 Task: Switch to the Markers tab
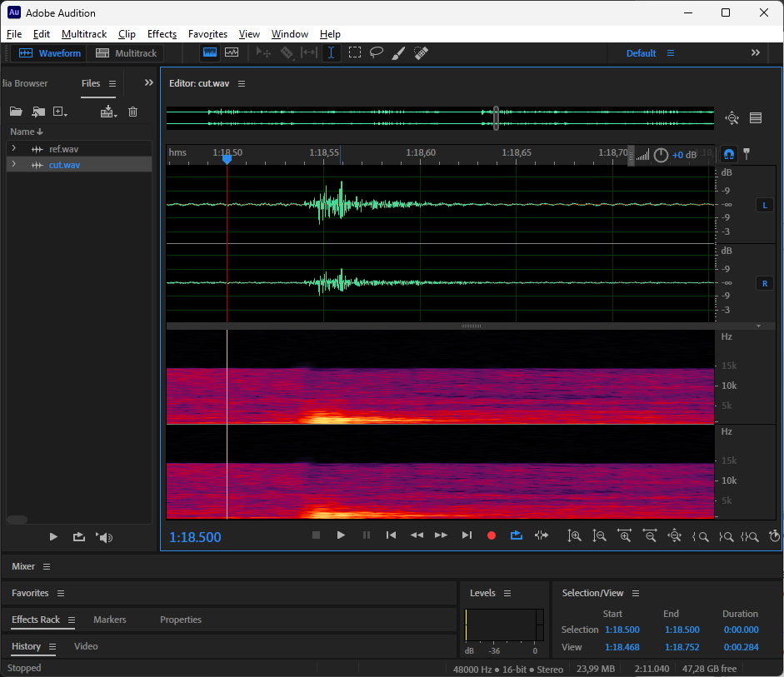(x=110, y=620)
